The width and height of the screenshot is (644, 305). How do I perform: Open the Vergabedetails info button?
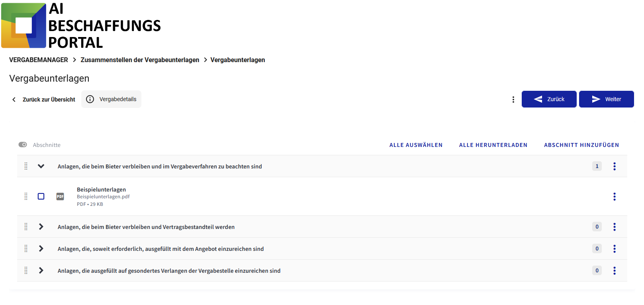click(x=112, y=100)
